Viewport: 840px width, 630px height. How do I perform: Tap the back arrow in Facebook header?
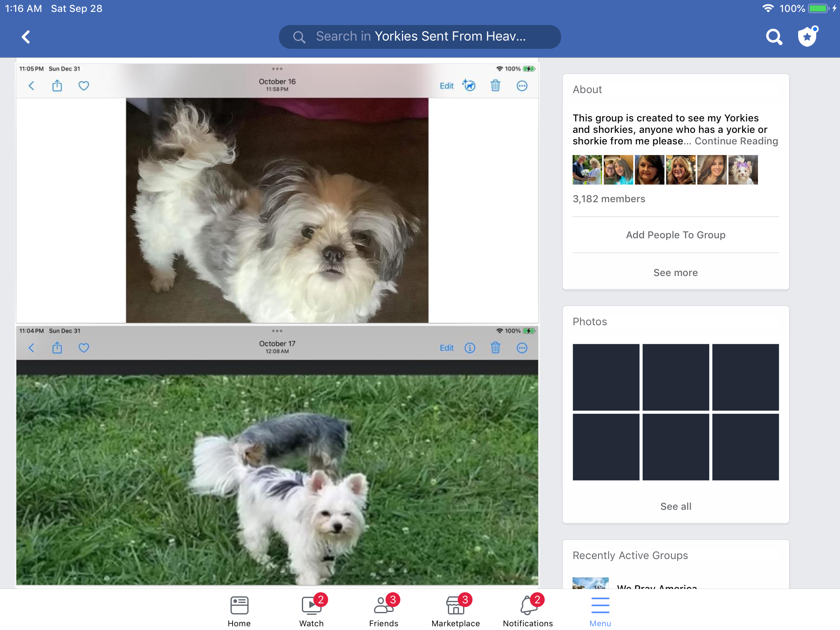point(26,37)
